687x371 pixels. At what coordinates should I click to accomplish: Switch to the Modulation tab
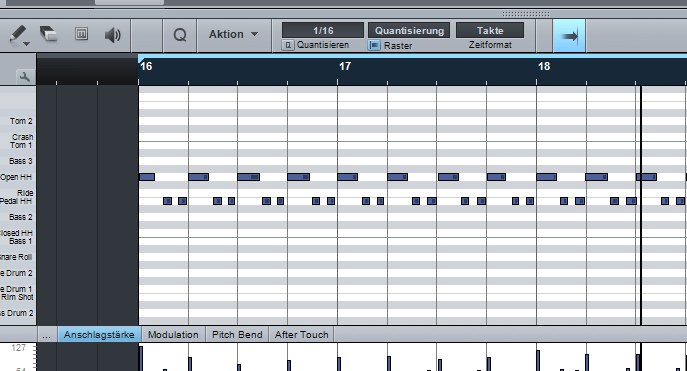tap(173, 335)
